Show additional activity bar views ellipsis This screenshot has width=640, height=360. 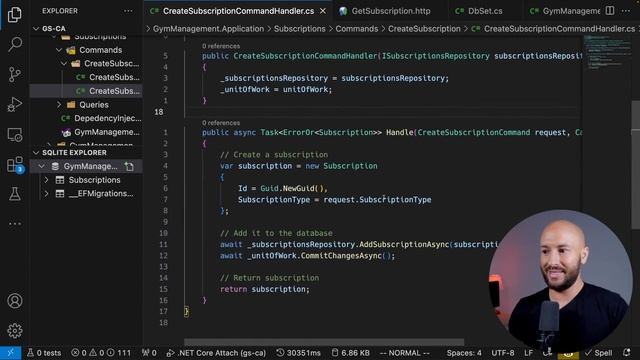click(x=15, y=224)
